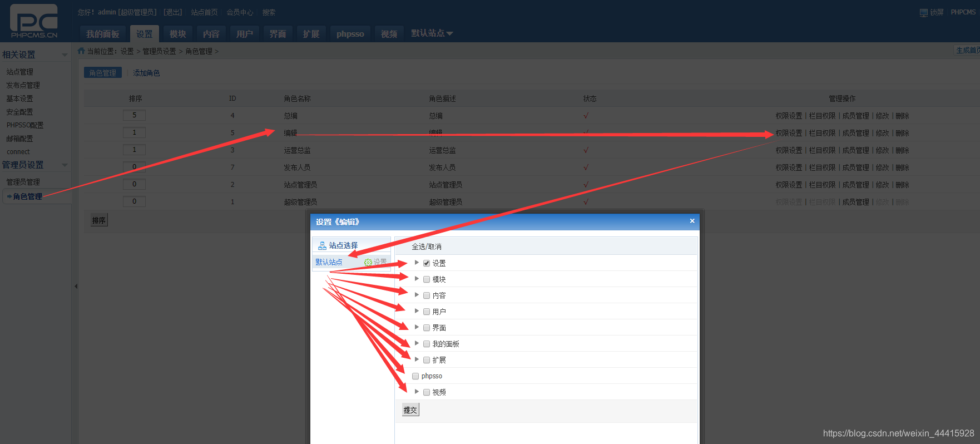980x444 pixels.
Task: Open 邮箱配置 in the sidebar
Action: pos(20,139)
